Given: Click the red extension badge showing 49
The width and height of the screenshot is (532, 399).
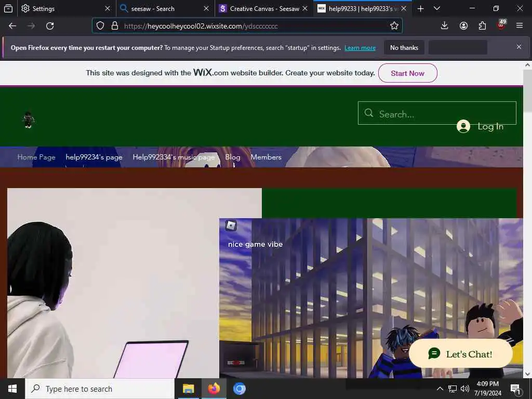Looking at the screenshot, I should (x=501, y=24).
